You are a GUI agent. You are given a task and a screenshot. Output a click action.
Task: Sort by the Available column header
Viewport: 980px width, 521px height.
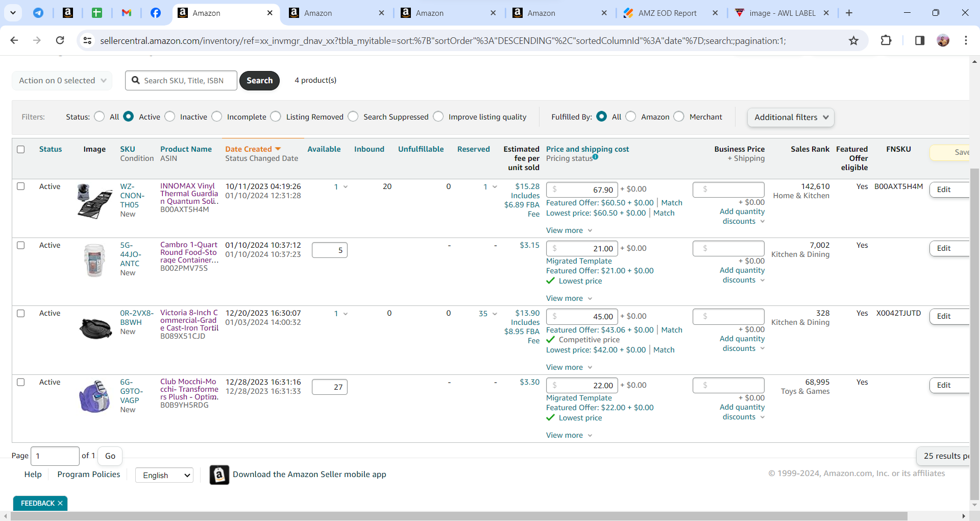click(x=324, y=149)
